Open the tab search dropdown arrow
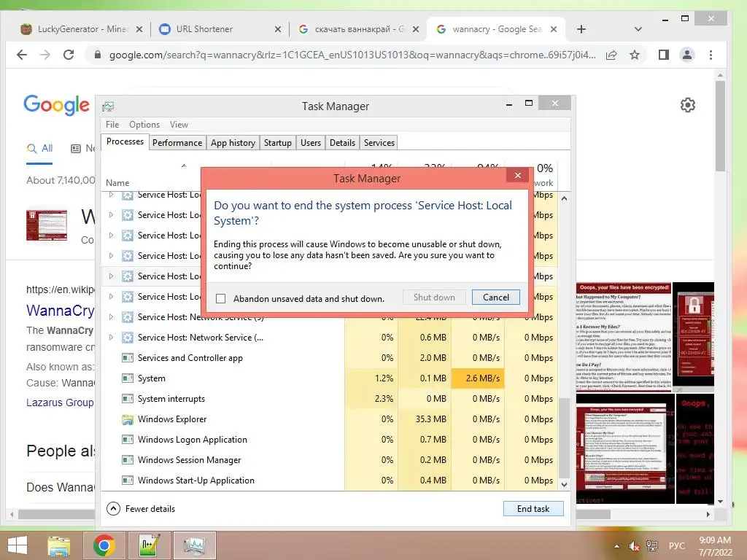The width and height of the screenshot is (747, 560). click(x=638, y=29)
